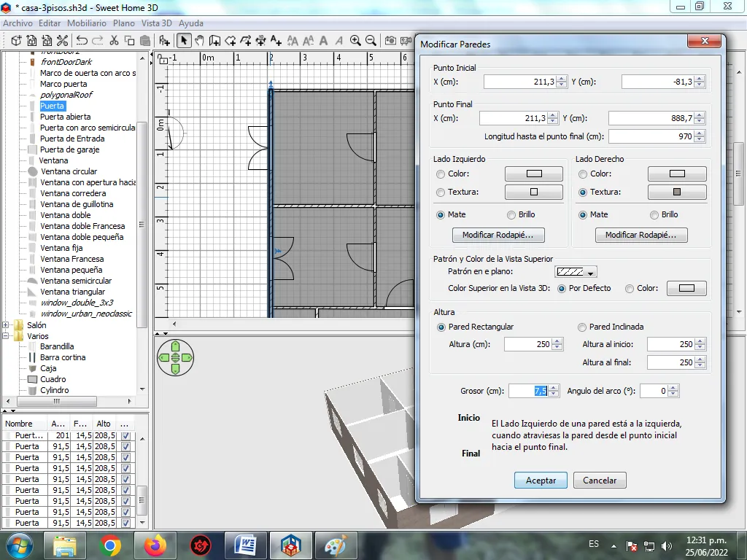Open the Vista 3D menu
This screenshot has height=560, width=747.
tap(157, 23)
